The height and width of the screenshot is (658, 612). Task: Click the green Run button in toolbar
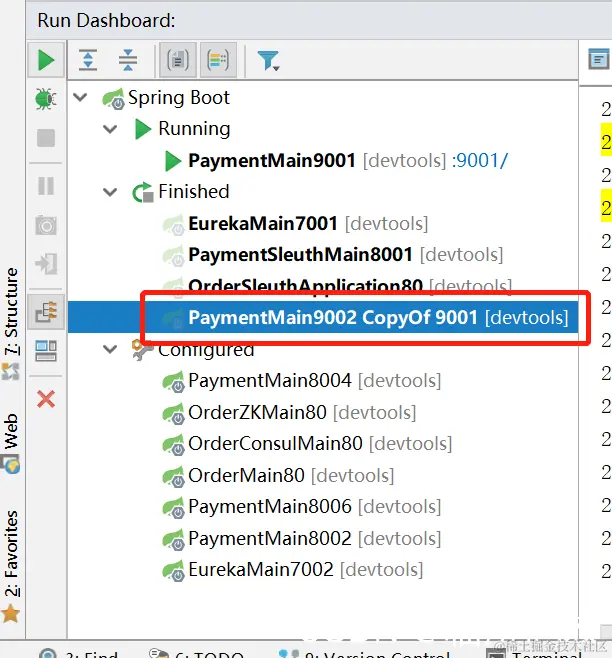(x=46, y=60)
